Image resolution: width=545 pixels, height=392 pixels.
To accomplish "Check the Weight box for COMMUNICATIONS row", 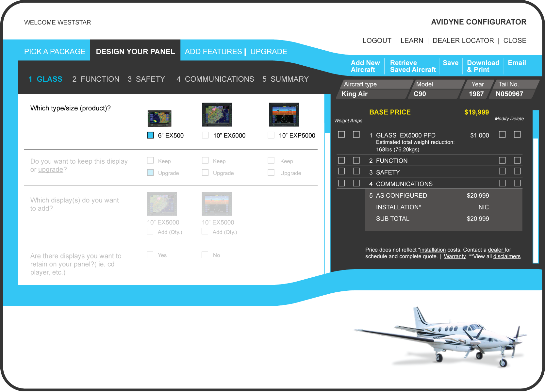I will (x=341, y=183).
